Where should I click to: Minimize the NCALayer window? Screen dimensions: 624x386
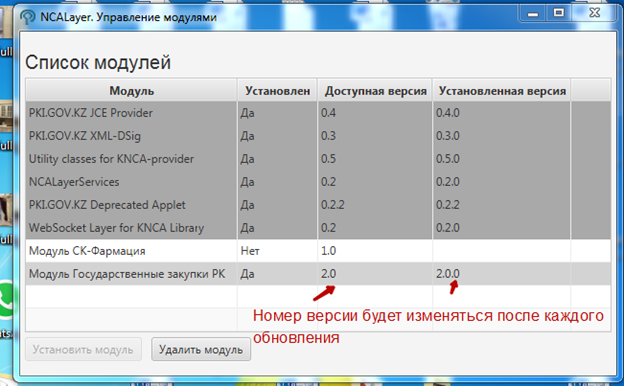(533, 14)
